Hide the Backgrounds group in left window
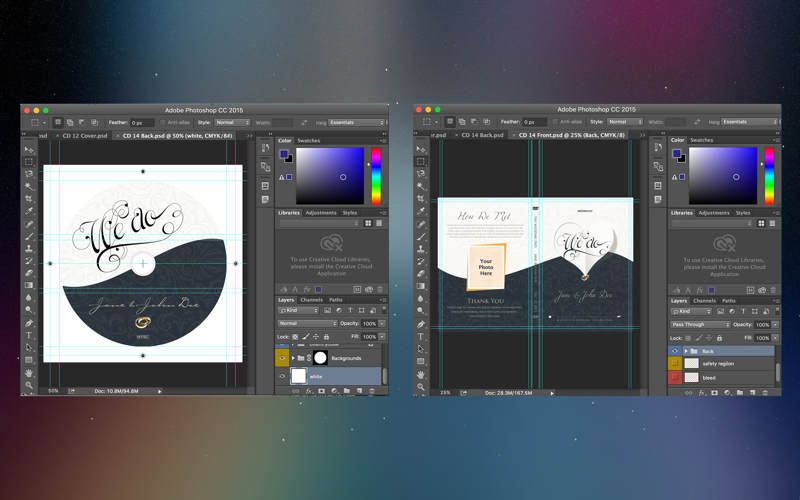The width and height of the screenshot is (800, 500). pyautogui.click(x=282, y=358)
